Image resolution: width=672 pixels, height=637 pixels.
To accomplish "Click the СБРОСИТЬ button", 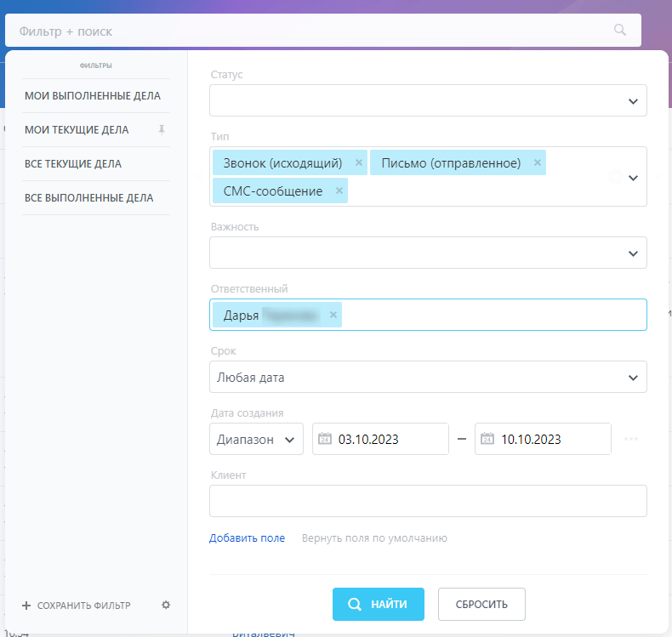I will click(481, 604).
